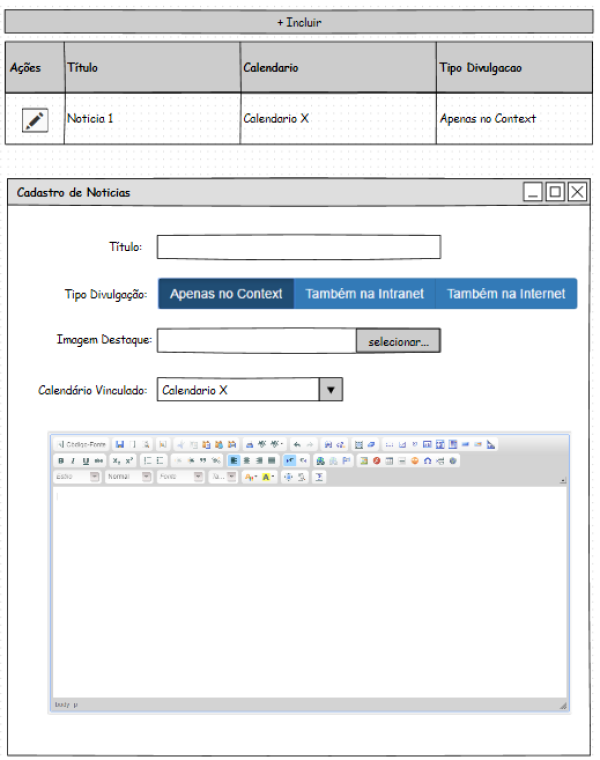Viewport: 600px width, 760px height.
Task: Open the Estilo style dropdown in editor
Action: [77, 478]
